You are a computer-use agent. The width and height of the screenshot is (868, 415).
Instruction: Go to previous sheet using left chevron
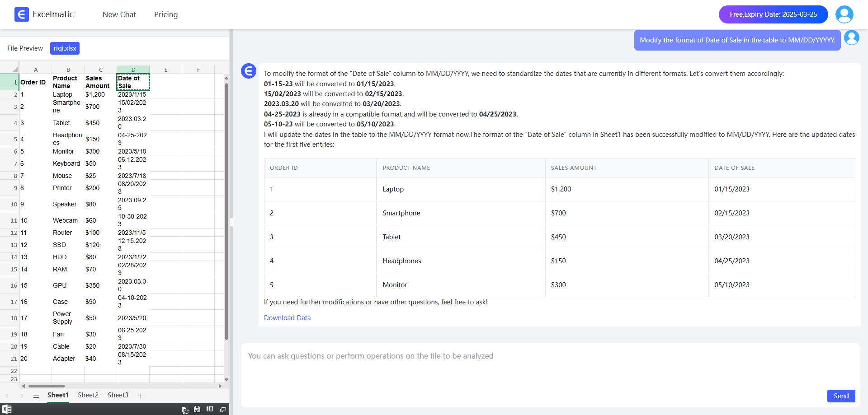[x=7, y=396]
